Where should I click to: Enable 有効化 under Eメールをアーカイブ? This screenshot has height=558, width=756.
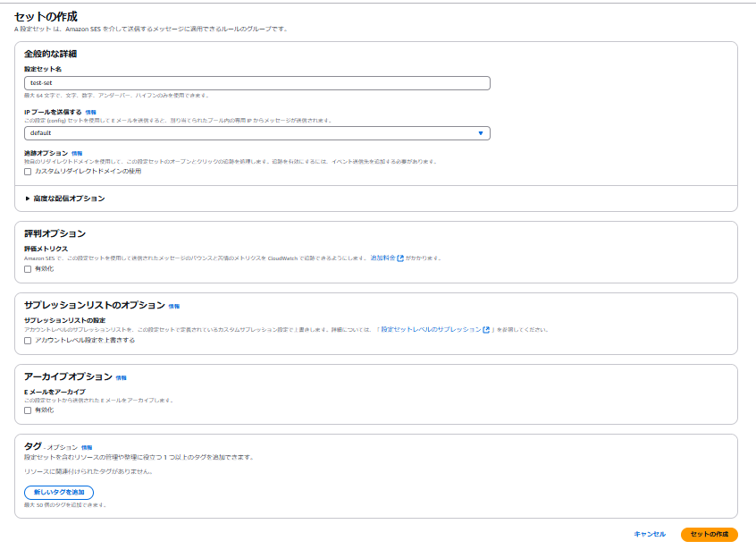[x=28, y=410]
